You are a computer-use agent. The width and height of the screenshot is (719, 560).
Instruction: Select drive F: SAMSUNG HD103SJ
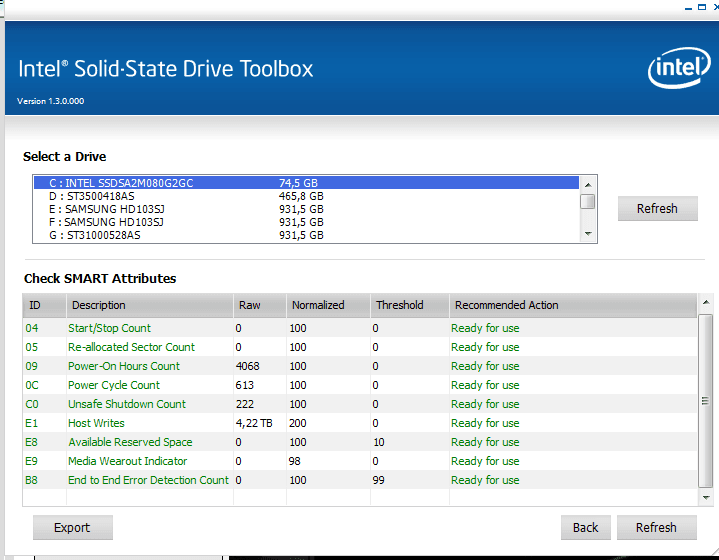point(306,222)
